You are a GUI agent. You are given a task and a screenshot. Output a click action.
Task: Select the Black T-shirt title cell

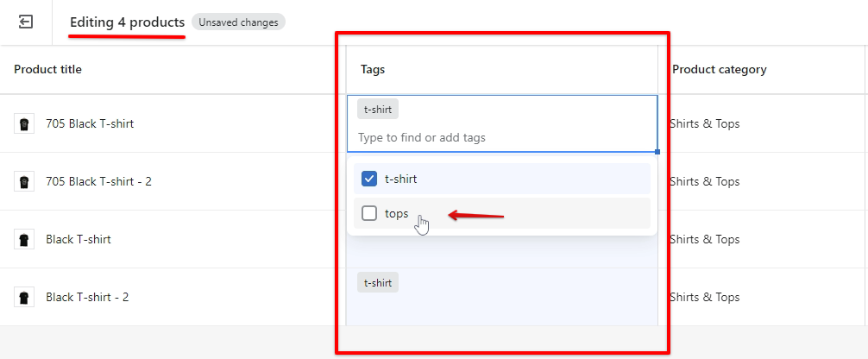point(79,239)
